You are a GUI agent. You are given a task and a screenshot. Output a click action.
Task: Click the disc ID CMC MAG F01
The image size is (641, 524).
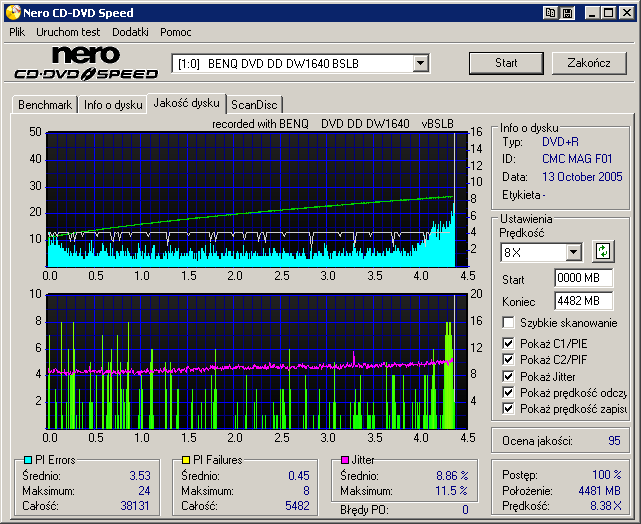[x=577, y=159]
